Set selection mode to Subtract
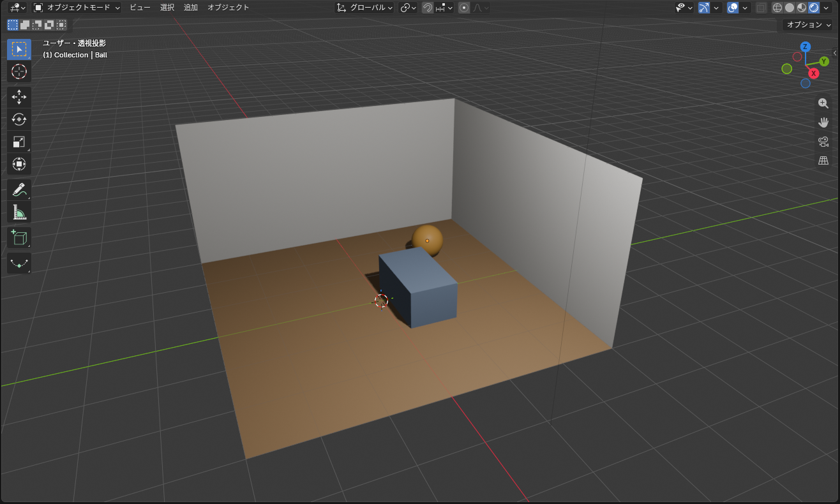Viewport: 840px width, 504px height. 37,25
